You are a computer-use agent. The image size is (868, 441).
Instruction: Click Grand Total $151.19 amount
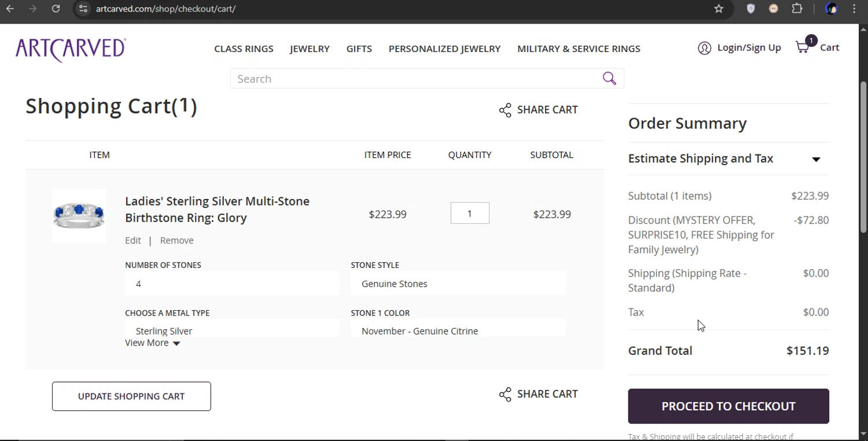tap(807, 351)
